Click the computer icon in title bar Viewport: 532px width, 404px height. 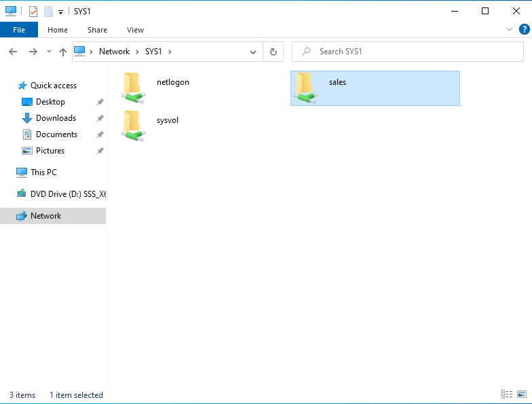pos(11,11)
